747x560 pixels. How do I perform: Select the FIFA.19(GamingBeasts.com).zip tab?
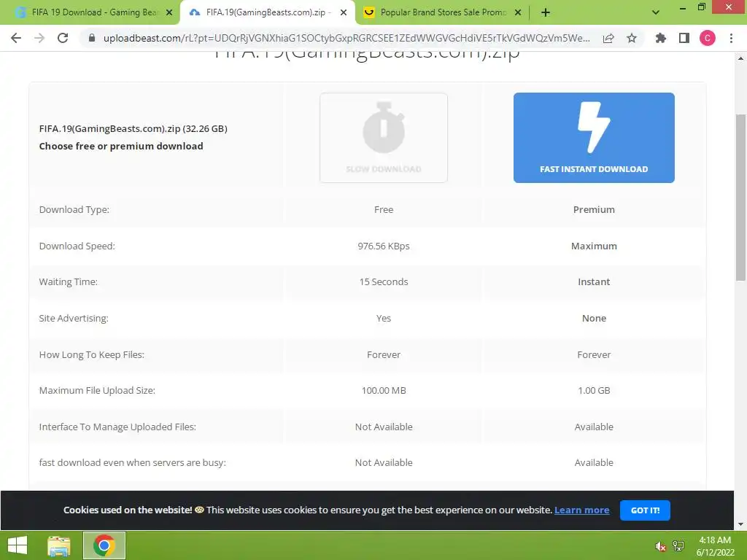[x=267, y=12]
